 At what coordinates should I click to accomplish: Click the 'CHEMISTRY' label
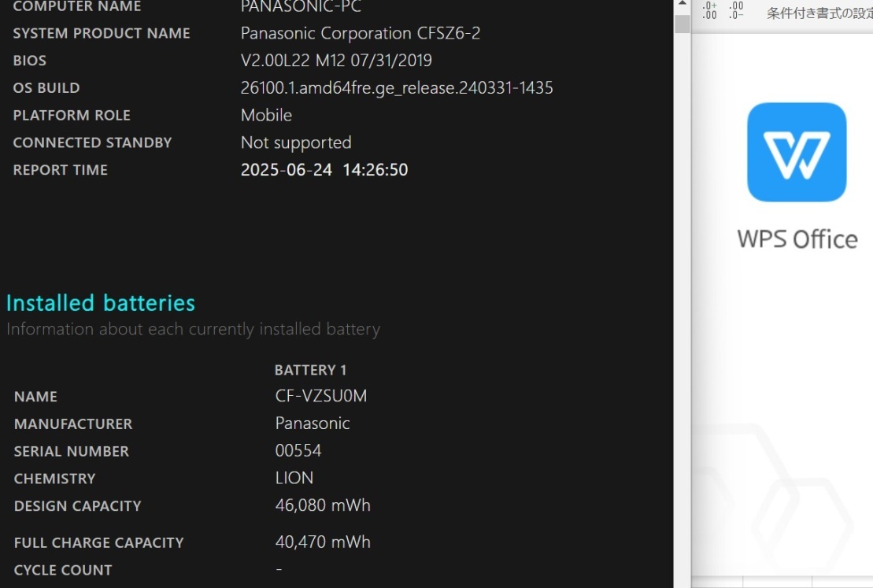click(x=54, y=479)
